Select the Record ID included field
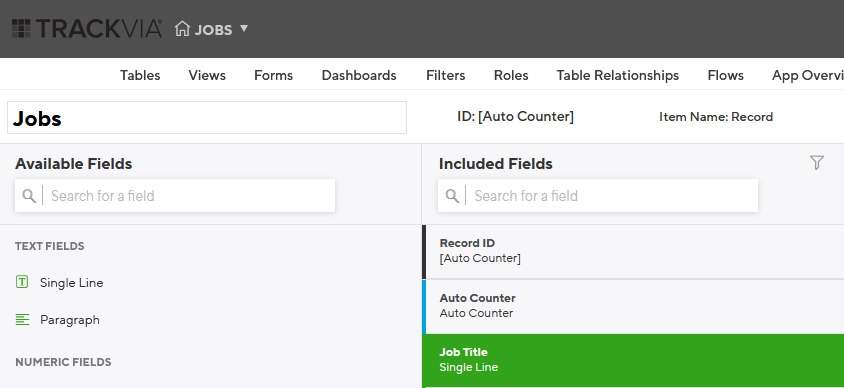844x388 pixels. [x=633, y=251]
